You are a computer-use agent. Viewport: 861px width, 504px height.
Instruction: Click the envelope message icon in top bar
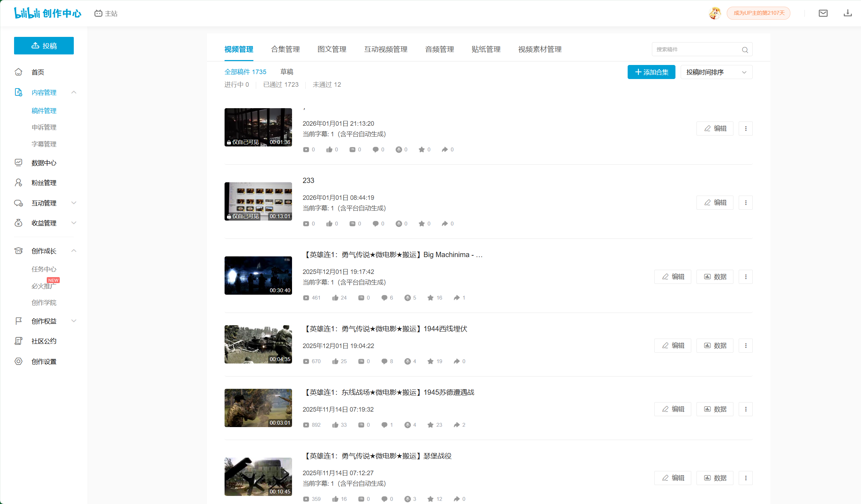pyautogui.click(x=823, y=13)
